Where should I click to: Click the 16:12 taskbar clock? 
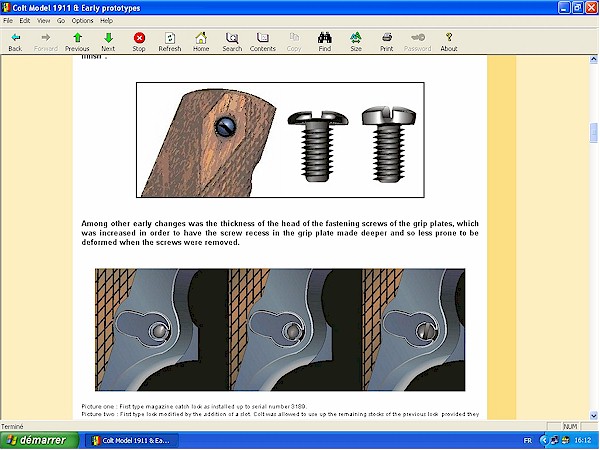(582, 441)
